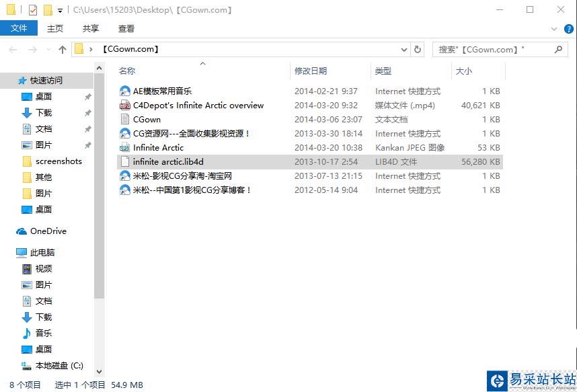Viewport: 577px width, 392px height.
Task: Open pinned 下载 under quick access
Action: pos(44,113)
